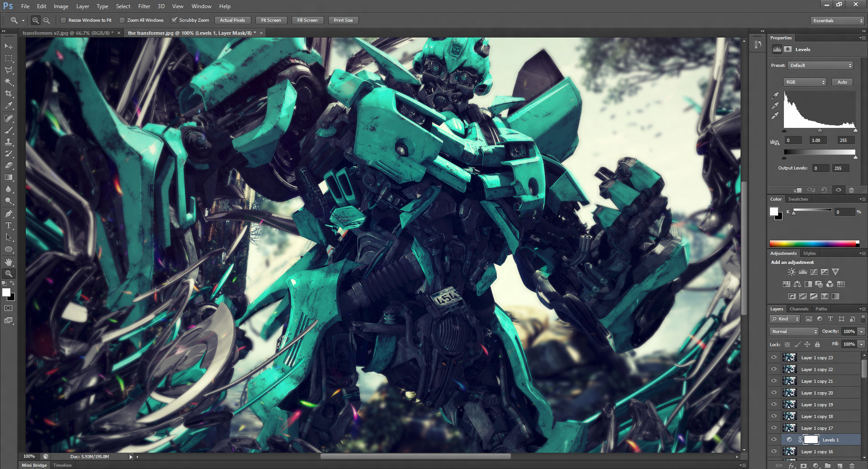Switch to the Swatches tab
This screenshot has width=868, height=469.
(x=798, y=199)
